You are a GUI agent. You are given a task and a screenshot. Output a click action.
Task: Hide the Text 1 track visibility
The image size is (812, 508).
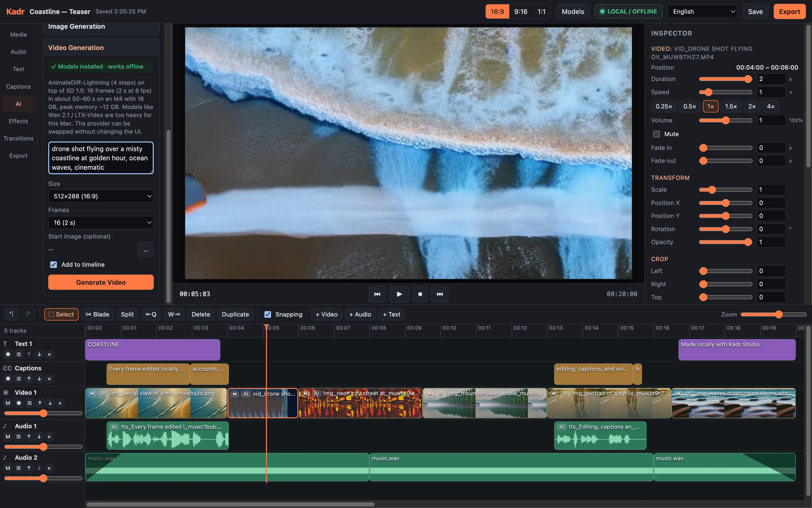click(8, 354)
